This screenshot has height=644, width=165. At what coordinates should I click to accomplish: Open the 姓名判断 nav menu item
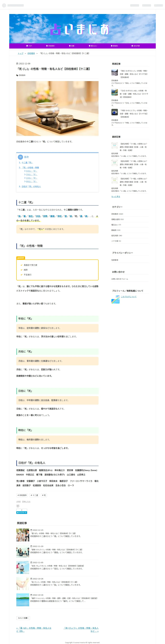click(136, 46)
